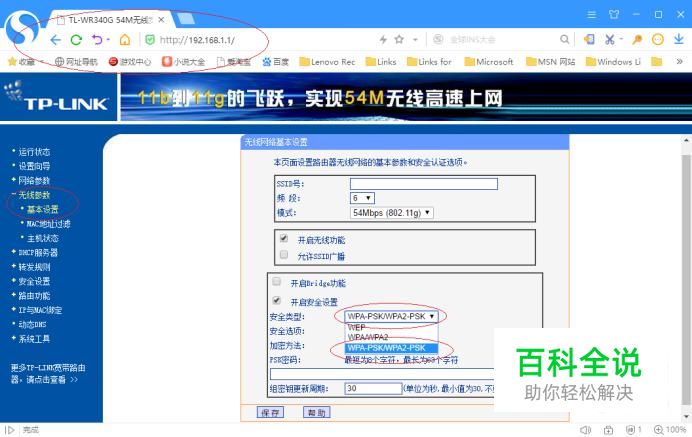The image size is (692, 437).
Task: Click the sidebar toggle icon at bottom left
Action: point(10,429)
